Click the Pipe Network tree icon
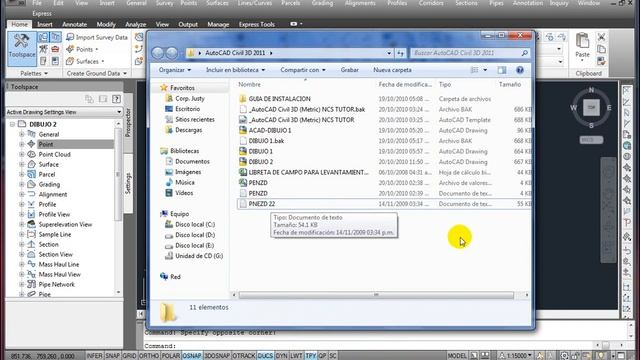Image resolution: width=640 pixels, height=360 pixels. (31, 284)
